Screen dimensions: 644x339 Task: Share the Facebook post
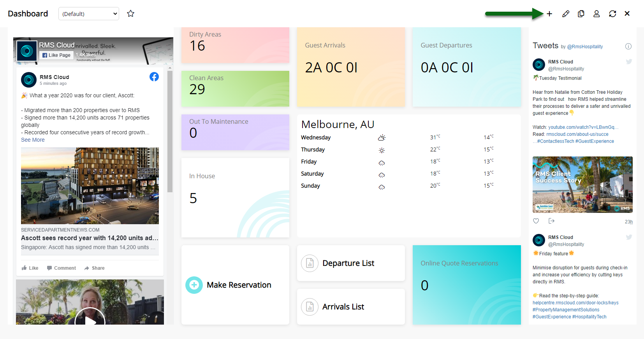tap(95, 268)
